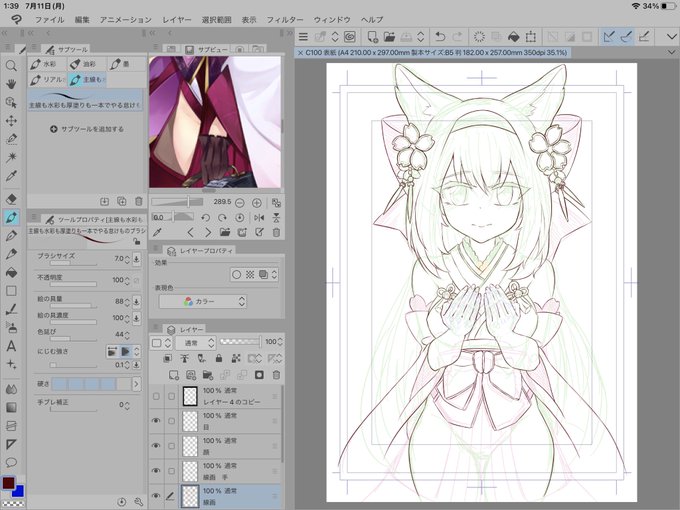Click the Undo arrow
The image size is (680, 510).
(x=440, y=37)
